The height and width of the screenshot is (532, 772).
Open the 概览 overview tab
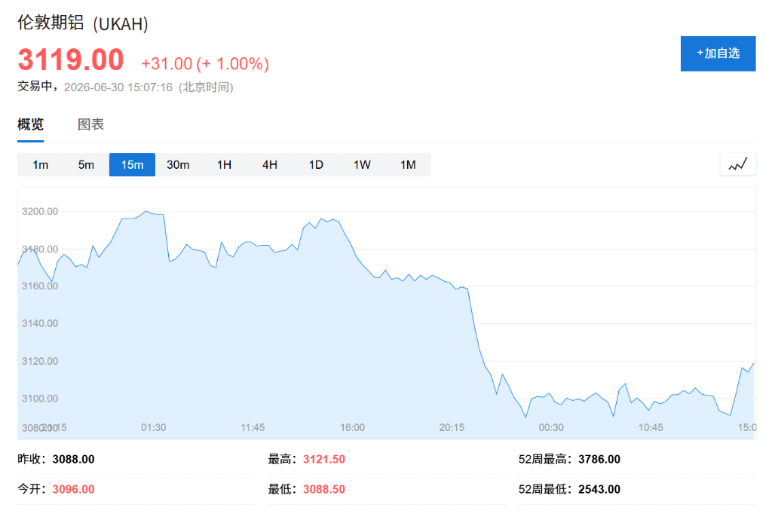pos(30,124)
